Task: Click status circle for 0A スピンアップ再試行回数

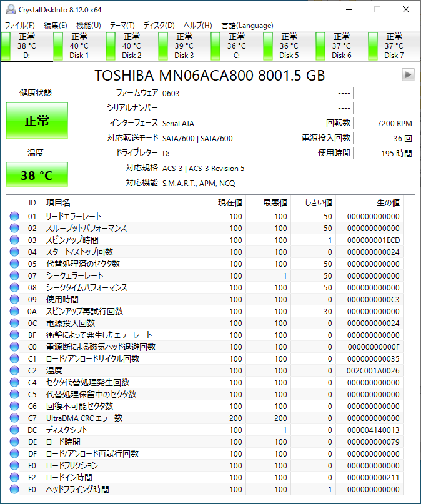Action: click(14, 311)
